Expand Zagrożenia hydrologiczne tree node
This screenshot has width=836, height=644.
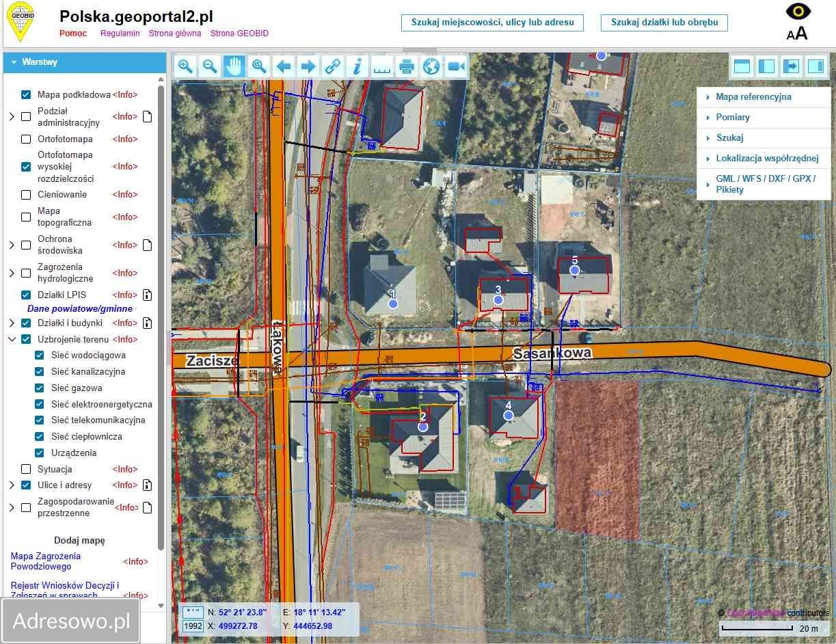click(12, 273)
